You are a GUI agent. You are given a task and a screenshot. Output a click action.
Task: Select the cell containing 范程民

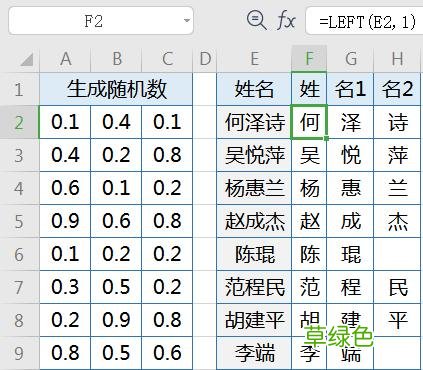point(254,287)
